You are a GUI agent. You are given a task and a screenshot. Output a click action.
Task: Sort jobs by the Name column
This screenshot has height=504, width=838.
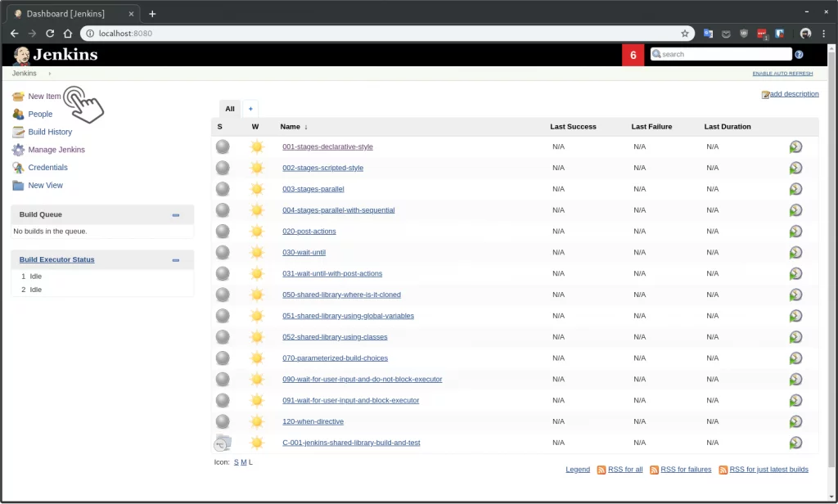(x=294, y=127)
